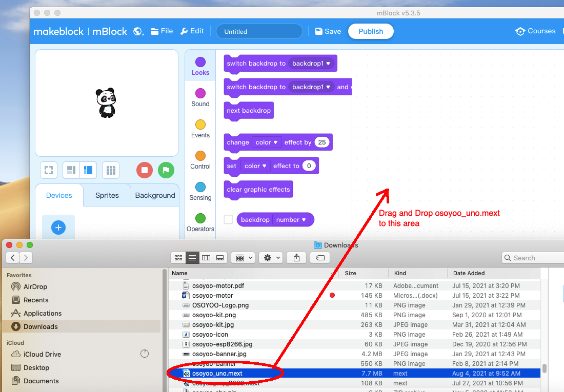This screenshot has height=392, width=564.
Task: Open color dropdown in change effect block
Action: [x=267, y=142]
